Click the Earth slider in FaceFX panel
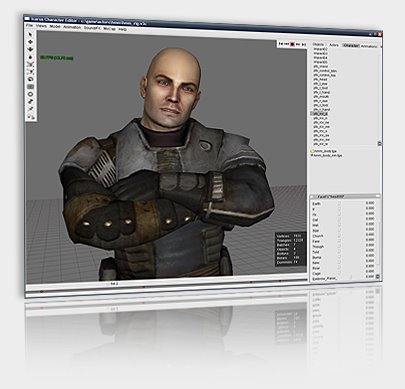Viewport: 405px width, 389px height. click(x=339, y=203)
